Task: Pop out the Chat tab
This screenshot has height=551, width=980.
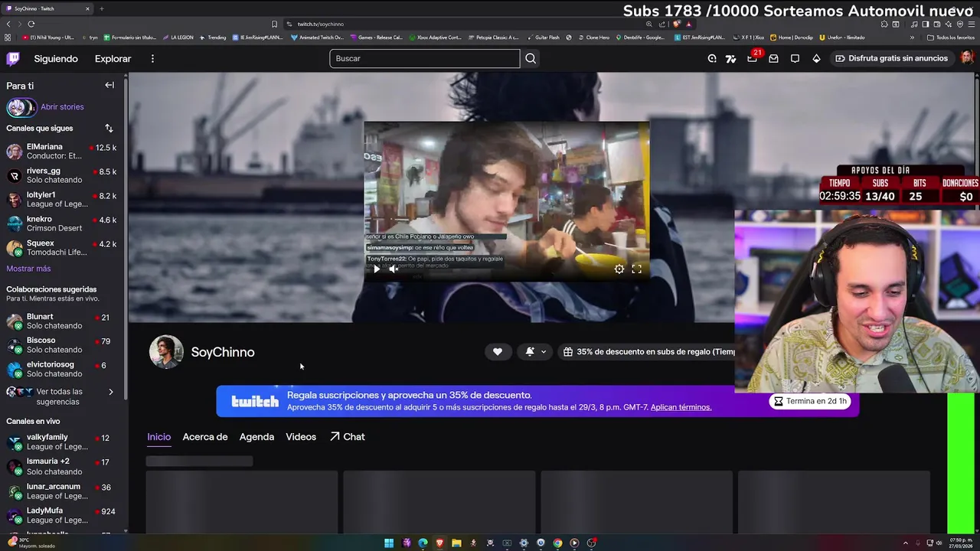Action: (347, 437)
